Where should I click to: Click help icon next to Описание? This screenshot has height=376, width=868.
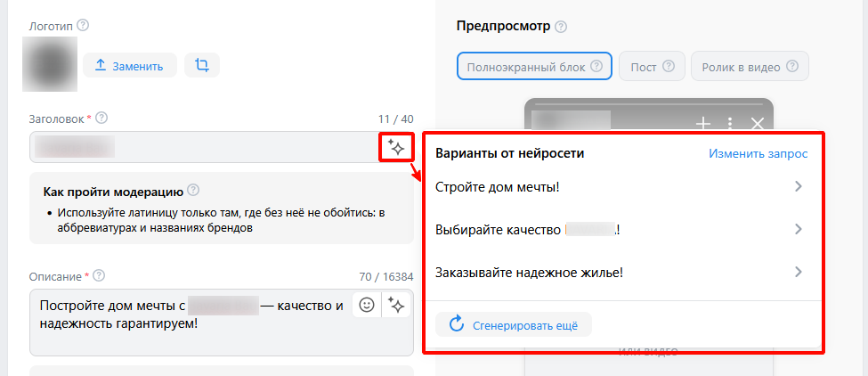click(x=99, y=275)
